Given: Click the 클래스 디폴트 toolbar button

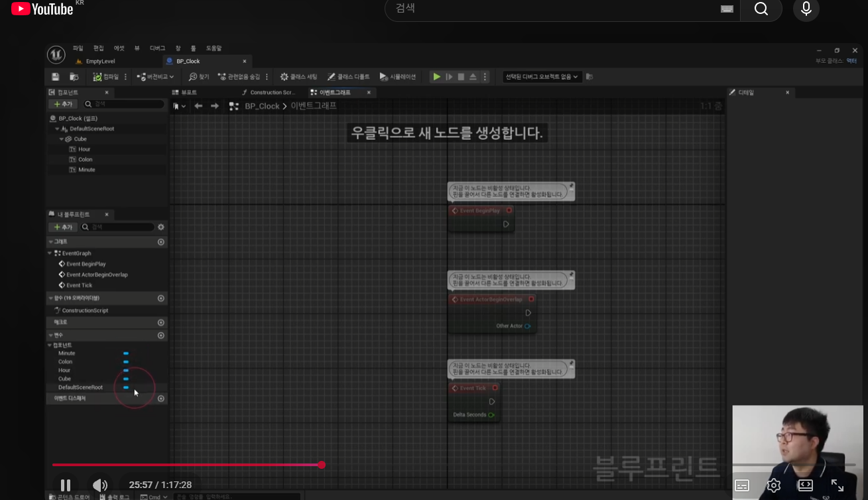Looking at the screenshot, I should pos(349,77).
